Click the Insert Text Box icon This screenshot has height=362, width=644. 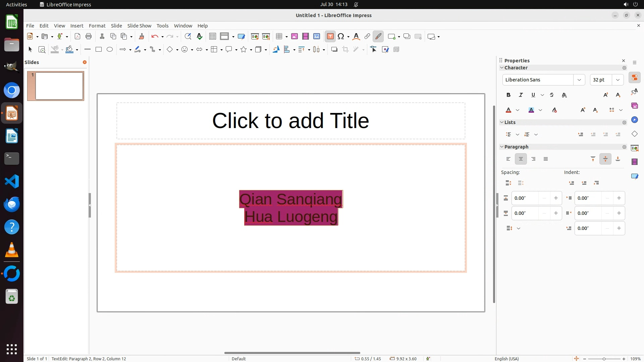click(330, 37)
